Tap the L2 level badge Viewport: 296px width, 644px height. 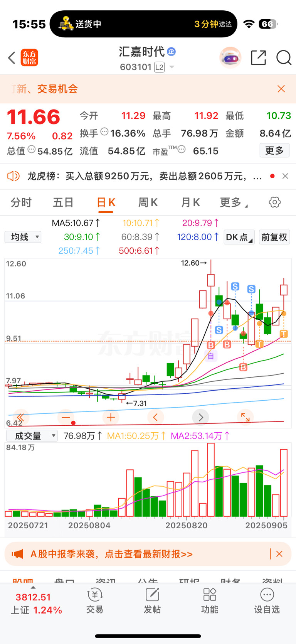point(160,67)
